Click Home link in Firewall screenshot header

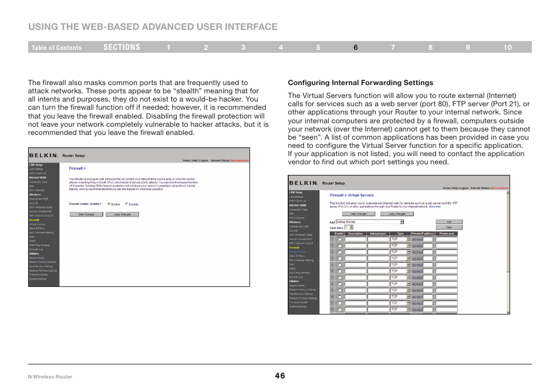[x=186, y=160]
